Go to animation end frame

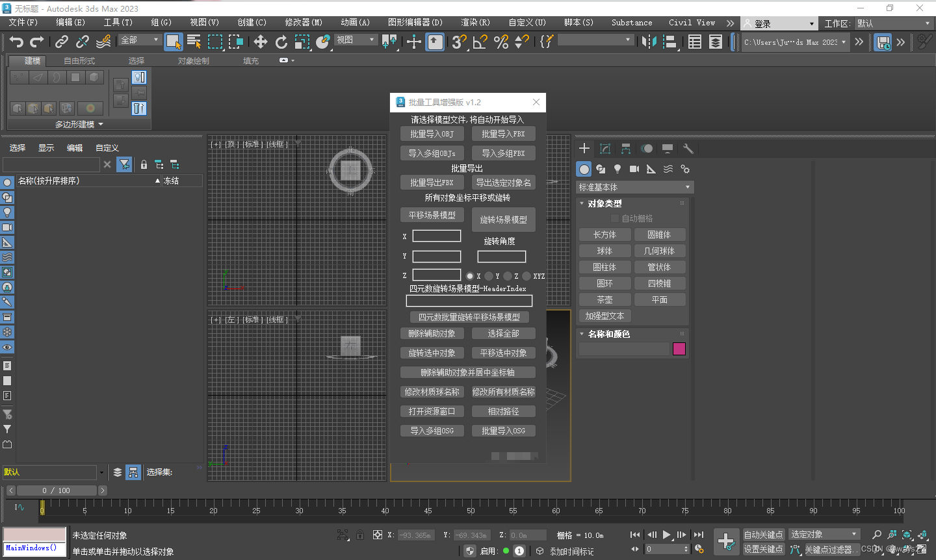pos(699,535)
